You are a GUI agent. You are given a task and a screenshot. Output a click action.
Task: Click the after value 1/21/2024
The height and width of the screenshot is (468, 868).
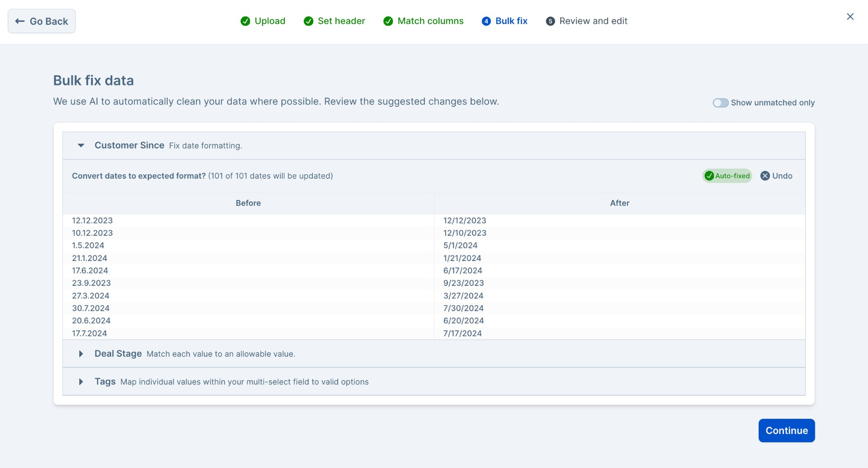(x=462, y=258)
